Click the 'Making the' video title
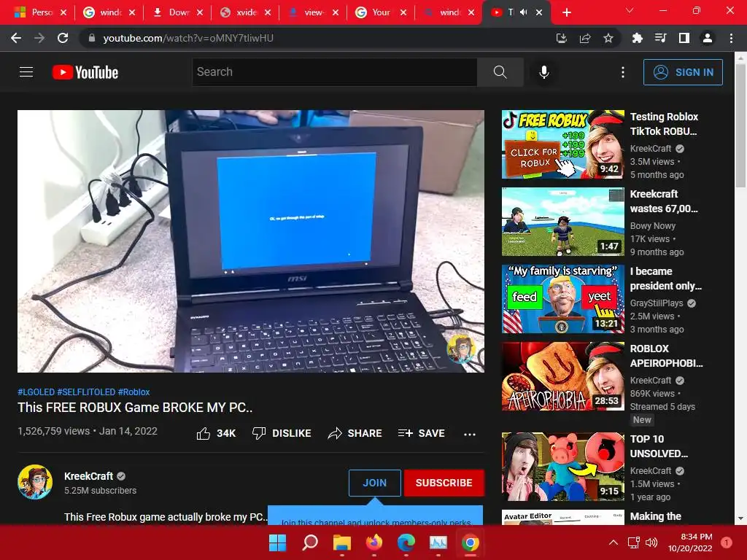The height and width of the screenshot is (560, 747). click(x=656, y=516)
